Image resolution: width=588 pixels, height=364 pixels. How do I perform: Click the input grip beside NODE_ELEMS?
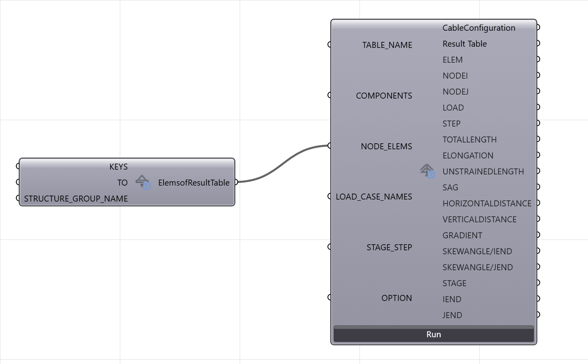pos(330,146)
